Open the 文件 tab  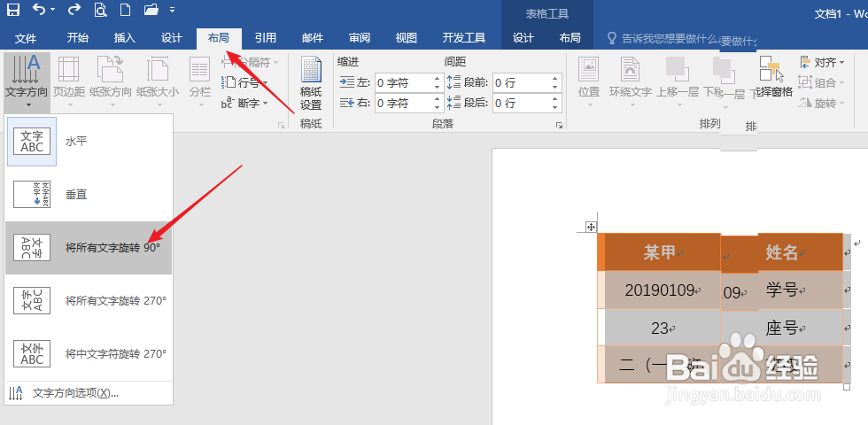pos(26,38)
